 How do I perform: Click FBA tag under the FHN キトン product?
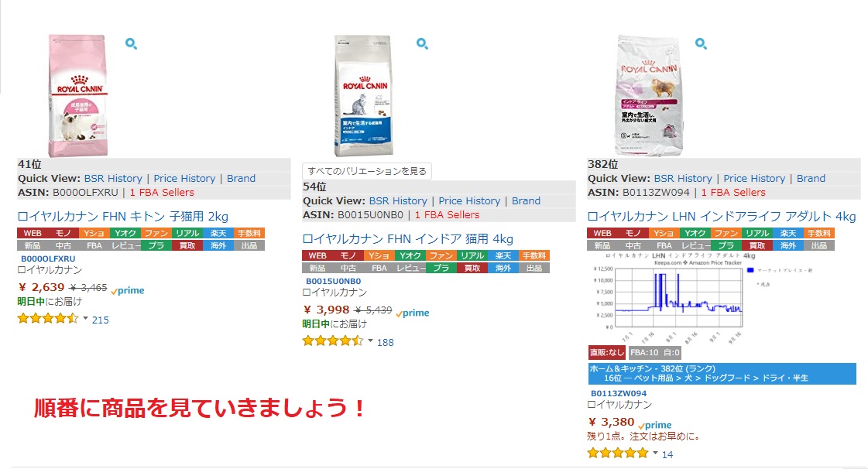pyautogui.click(x=94, y=245)
